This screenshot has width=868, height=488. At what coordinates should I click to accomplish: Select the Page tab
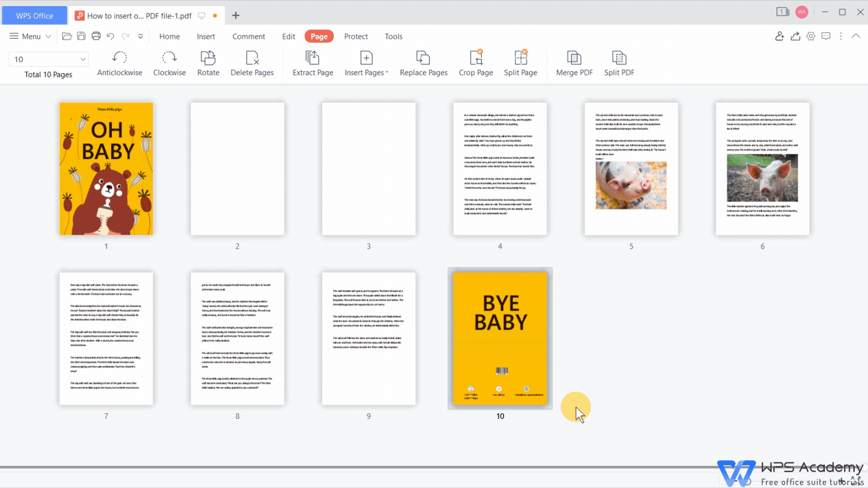[x=319, y=37]
